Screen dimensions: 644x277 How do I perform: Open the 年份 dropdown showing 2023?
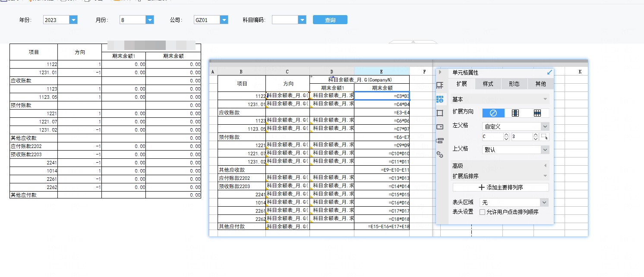click(73, 20)
